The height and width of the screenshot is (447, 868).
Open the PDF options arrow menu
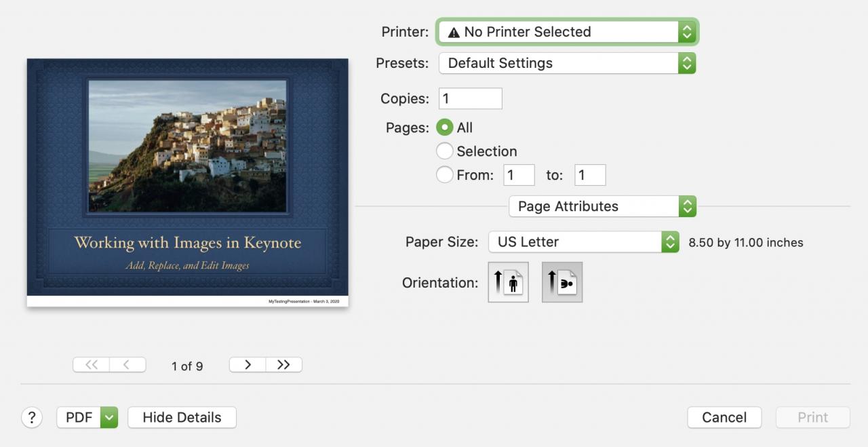[109, 417]
